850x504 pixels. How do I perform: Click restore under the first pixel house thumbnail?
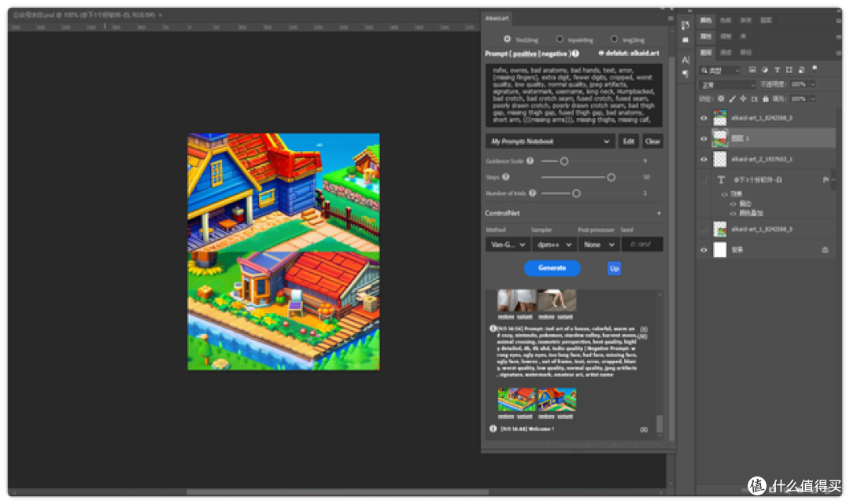coord(506,416)
